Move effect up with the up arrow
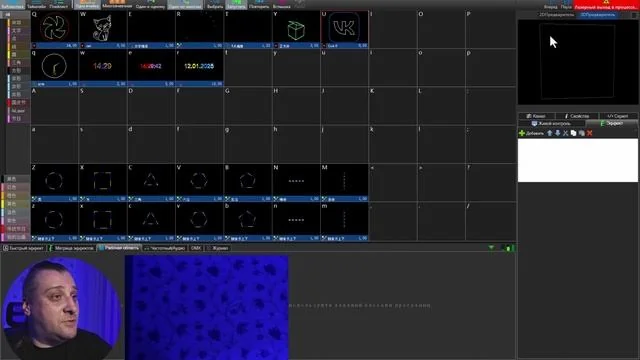The image size is (640, 360). 549,133
